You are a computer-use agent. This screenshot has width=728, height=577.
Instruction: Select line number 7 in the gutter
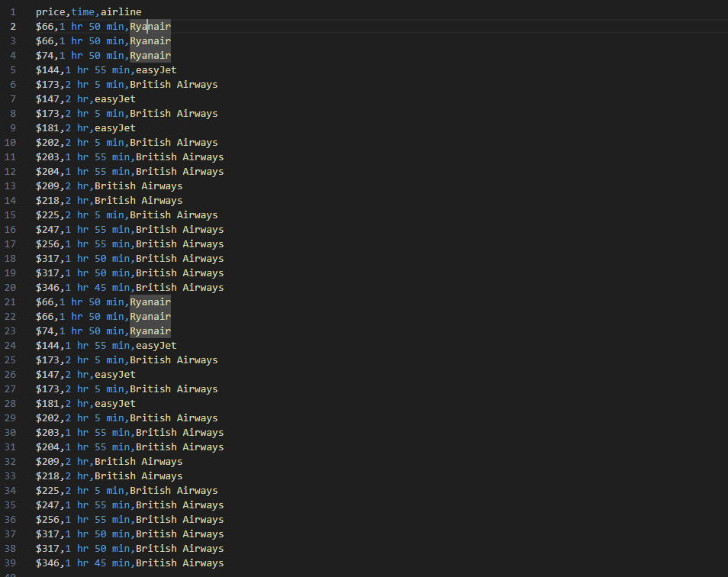(x=13, y=99)
